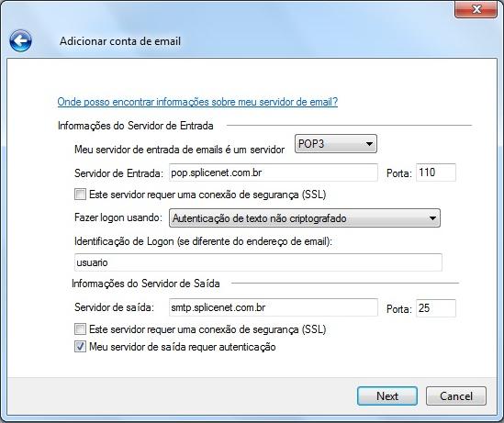
Task: Click the Next button
Action: coord(387,396)
